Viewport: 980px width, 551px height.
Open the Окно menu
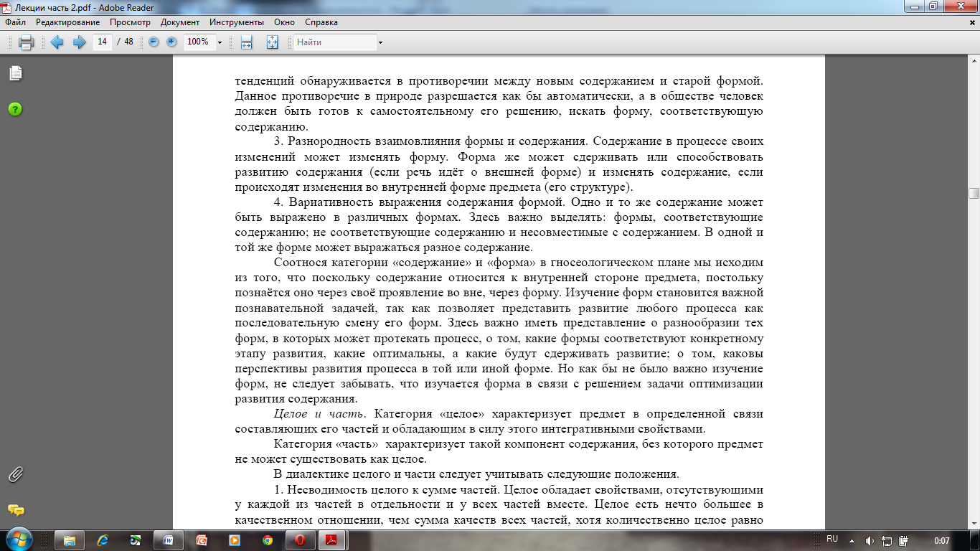coord(284,22)
